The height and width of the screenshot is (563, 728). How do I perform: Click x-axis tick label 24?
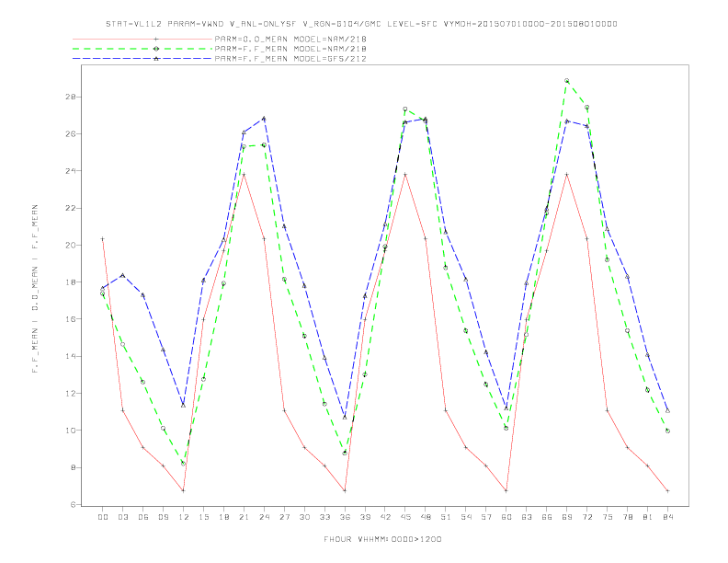click(x=264, y=517)
